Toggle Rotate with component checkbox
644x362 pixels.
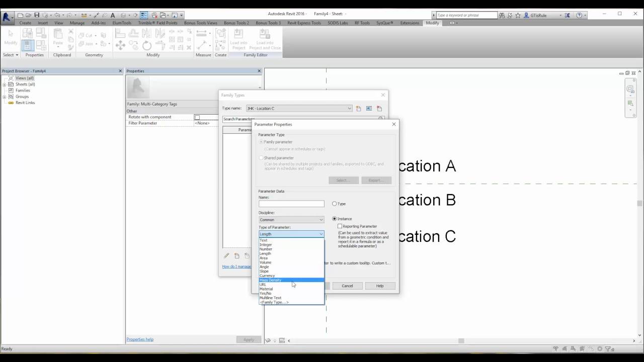(197, 117)
